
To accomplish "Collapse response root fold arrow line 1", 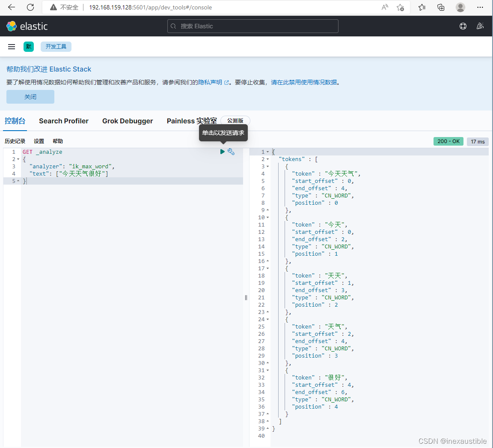I will [x=267, y=152].
